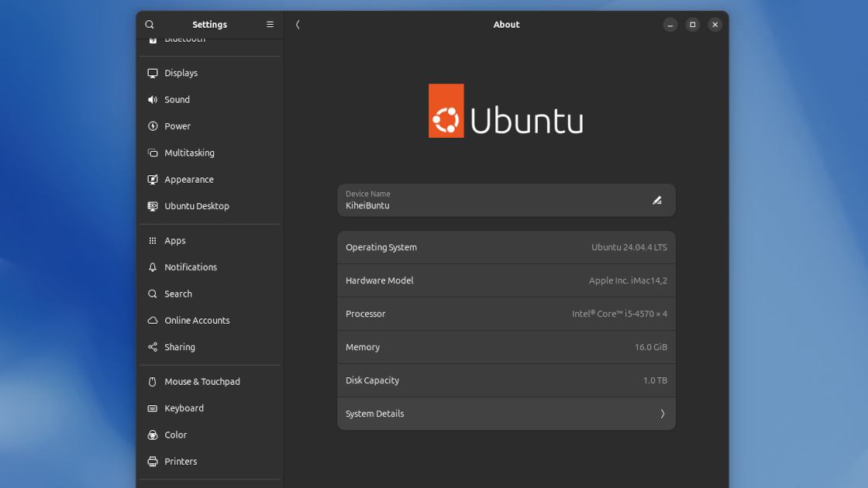The width and height of the screenshot is (868, 488).
Task: Click the back arrow in the About header
Action: pos(298,24)
